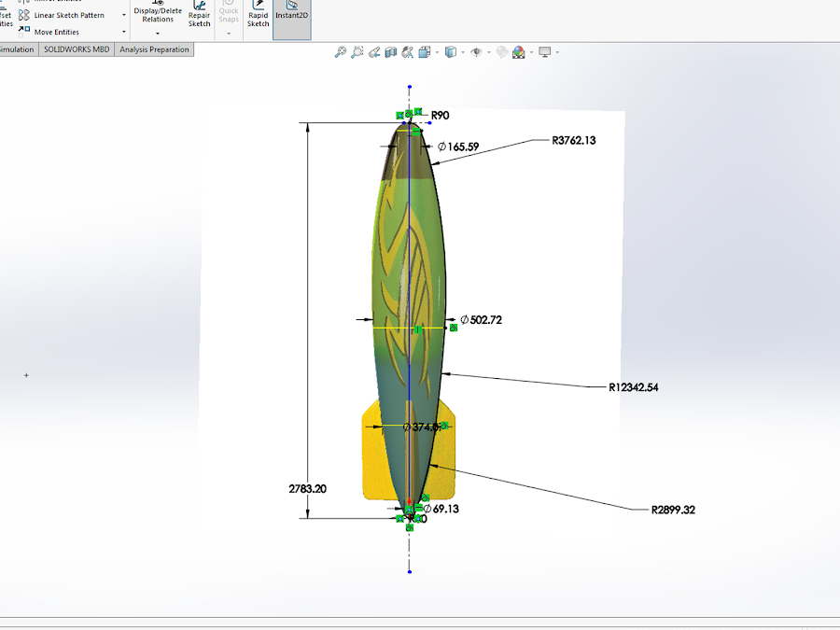Switch to the SOLIDWORKS MBD tab
This screenshot has width=840, height=630.
click(77, 49)
